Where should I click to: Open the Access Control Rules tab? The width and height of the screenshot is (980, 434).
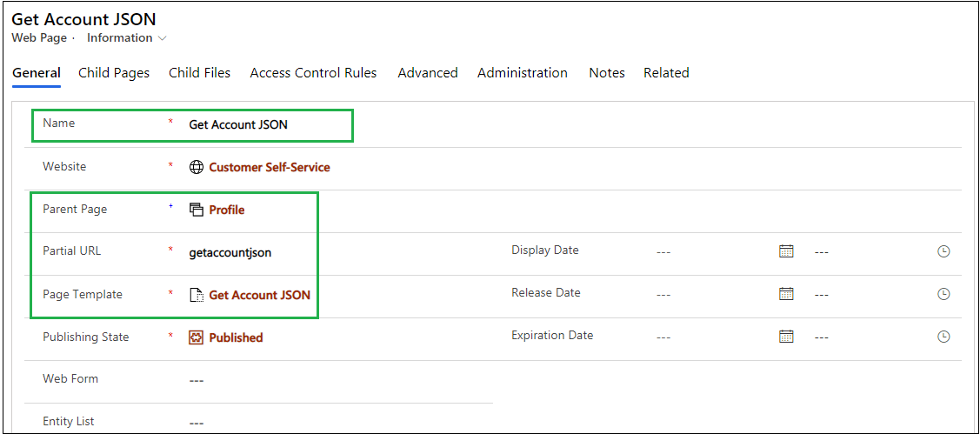click(313, 73)
